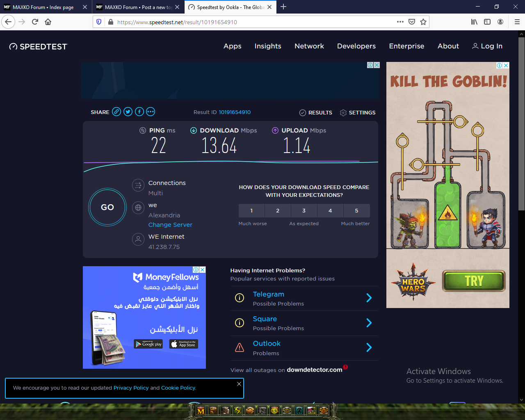Close the Speedtest by Ookla tab

pos(269,7)
